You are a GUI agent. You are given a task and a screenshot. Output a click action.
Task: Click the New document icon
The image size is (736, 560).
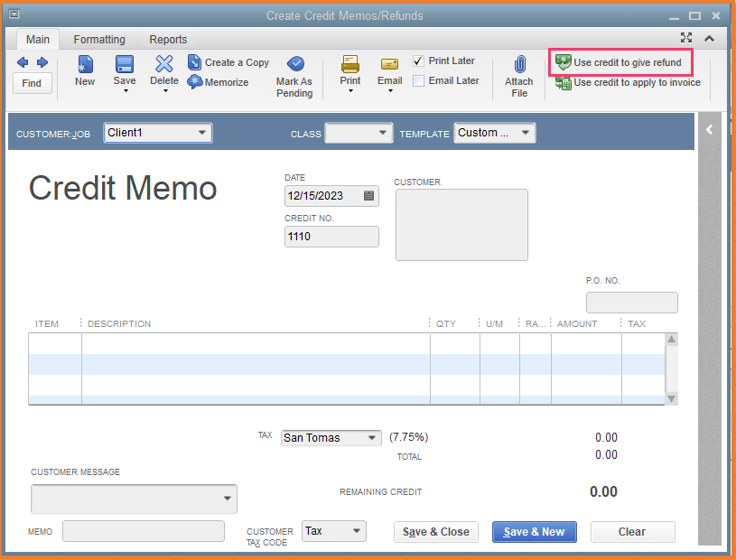click(85, 64)
